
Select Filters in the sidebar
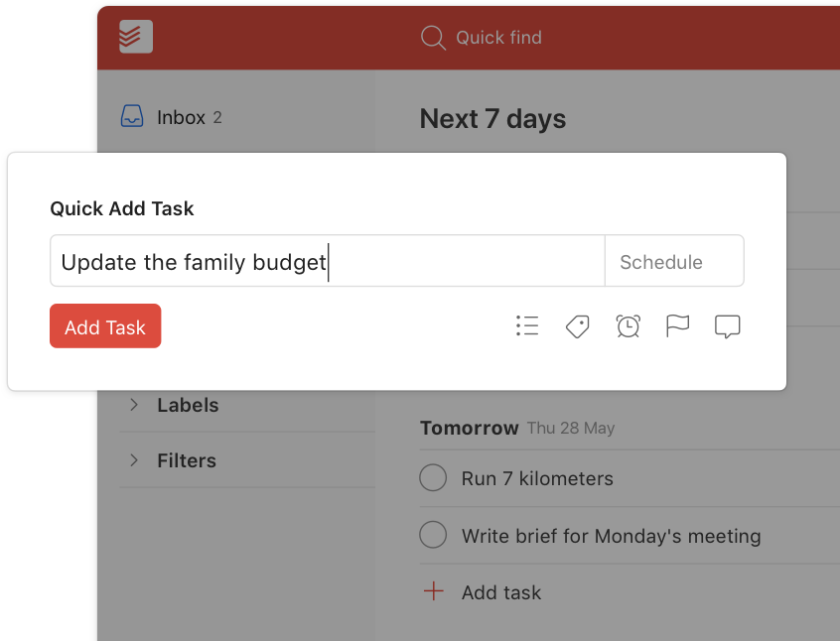pyautogui.click(x=187, y=460)
